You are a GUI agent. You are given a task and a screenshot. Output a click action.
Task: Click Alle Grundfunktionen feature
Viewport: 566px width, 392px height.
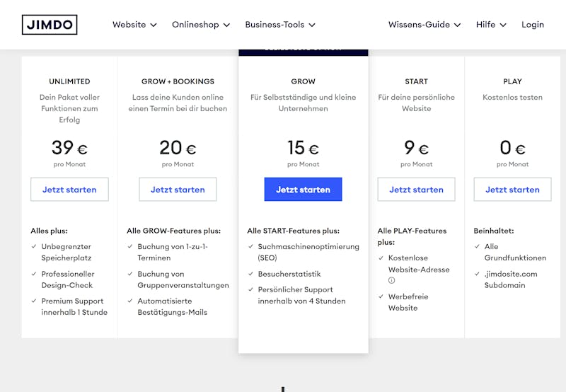[x=515, y=252]
